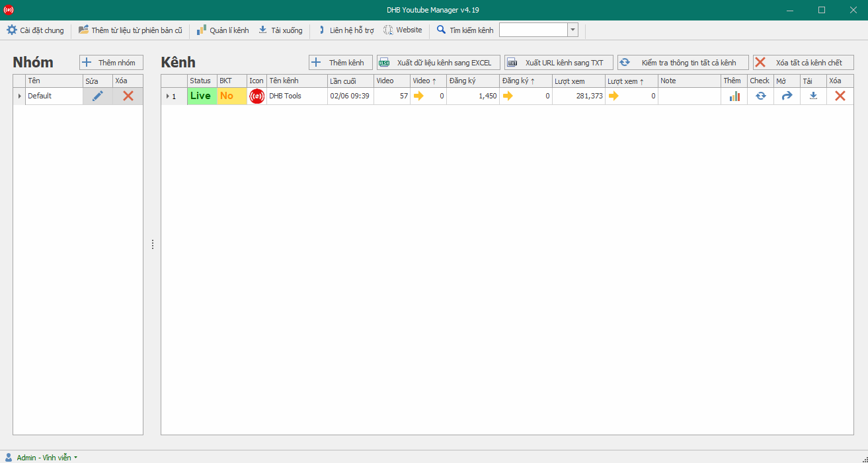Click row indicator 1 in channel table
Viewport: 868px width, 463px height.
coord(174,96)
